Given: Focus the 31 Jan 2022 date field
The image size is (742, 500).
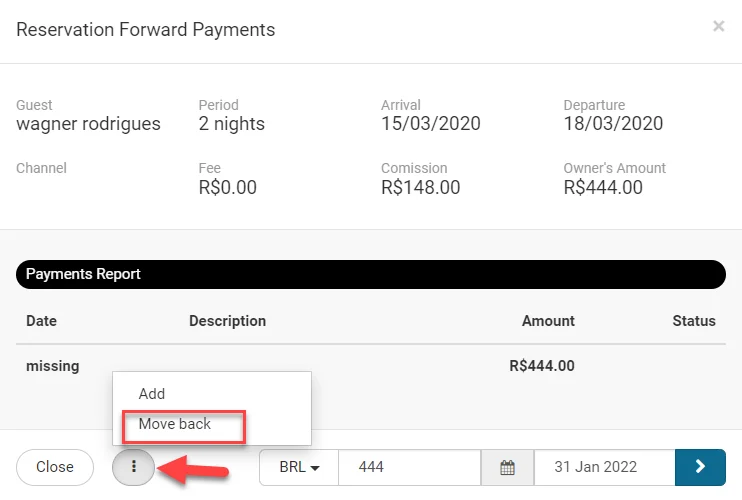Looking at the screenshot, I should tap(604, 467).
